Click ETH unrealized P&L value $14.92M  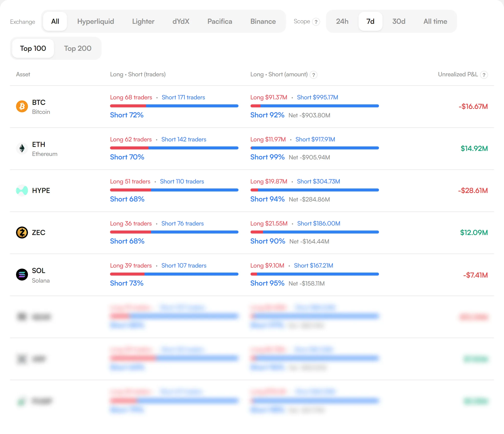click(x=474, y=148)
